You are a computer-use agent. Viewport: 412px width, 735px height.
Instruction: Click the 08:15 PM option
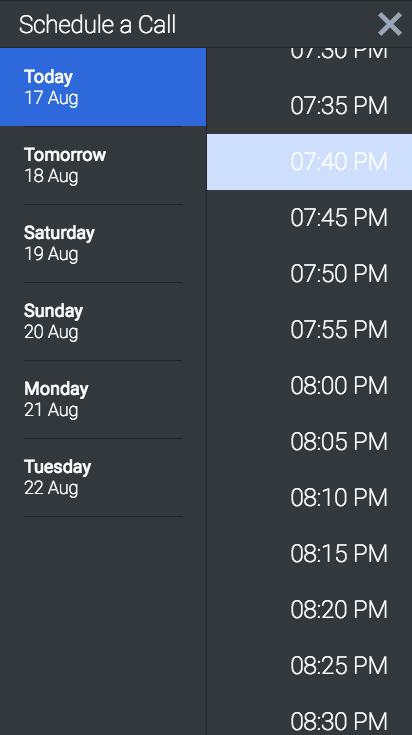pos(309,554)
